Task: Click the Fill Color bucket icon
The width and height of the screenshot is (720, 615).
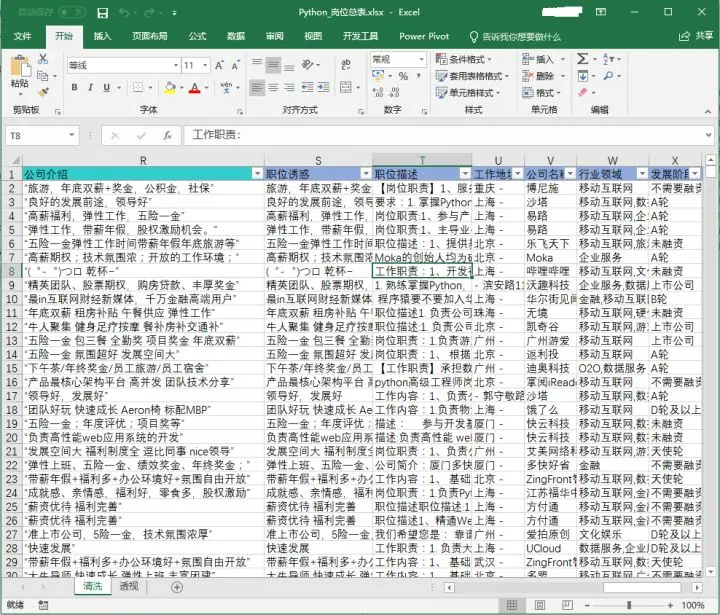Action: tap(170, 87)
